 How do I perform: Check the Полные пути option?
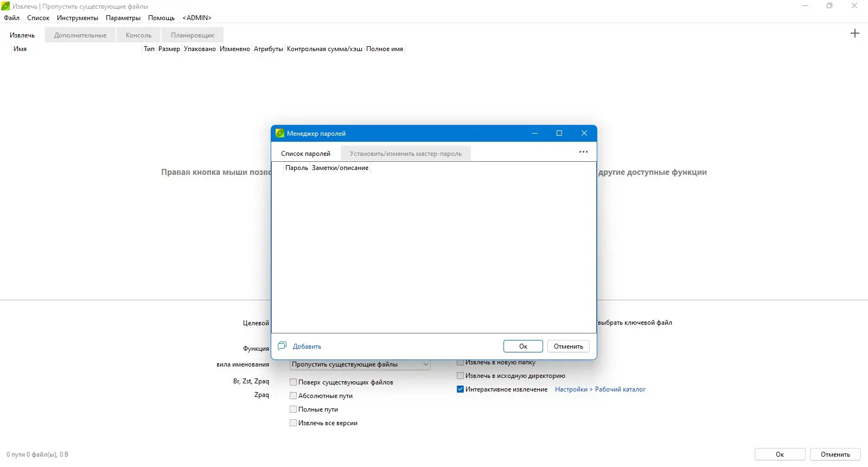coord(293,409)
